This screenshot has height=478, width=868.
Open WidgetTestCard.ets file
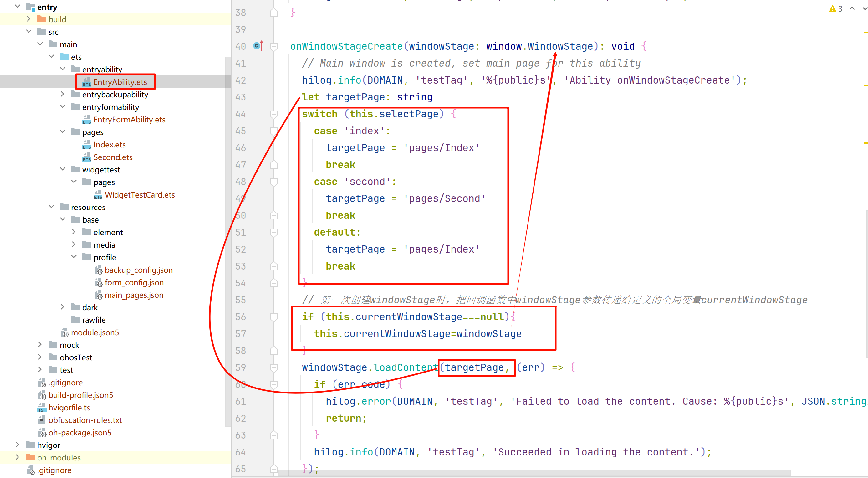pyautogui.click(x=140, y=195)
